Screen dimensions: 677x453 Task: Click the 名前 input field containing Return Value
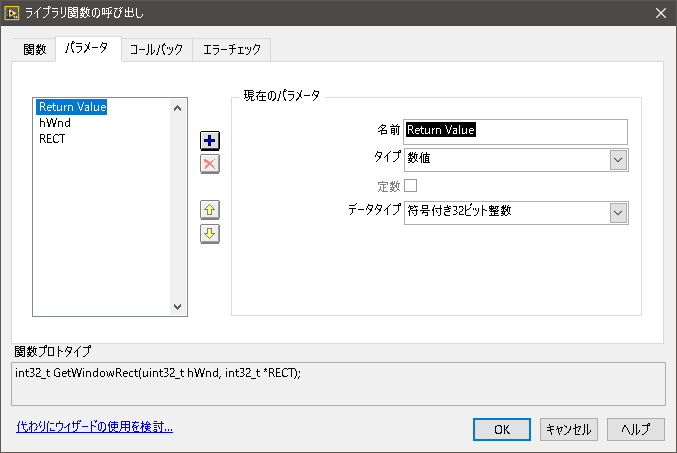click(x=516, y=132)
